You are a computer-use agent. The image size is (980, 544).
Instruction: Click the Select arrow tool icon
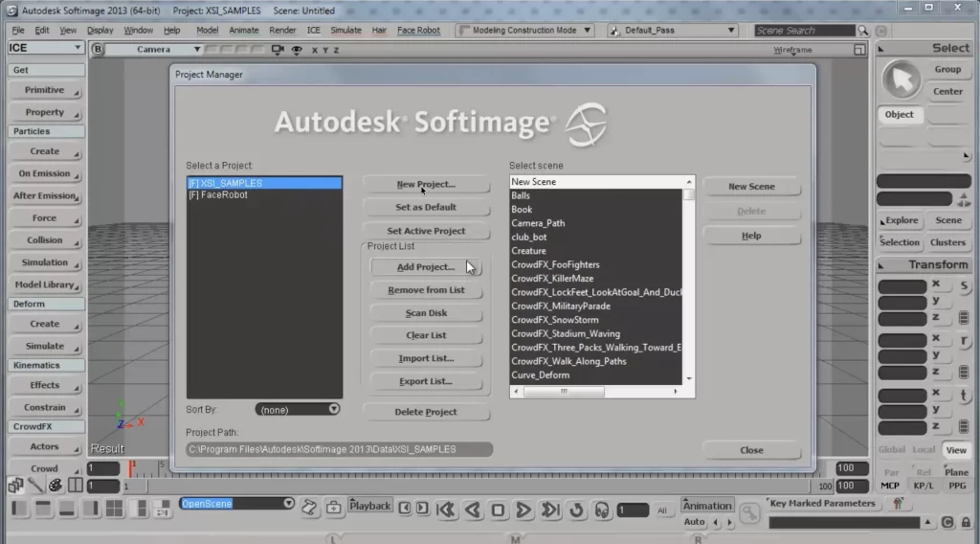tap(902, 80)
